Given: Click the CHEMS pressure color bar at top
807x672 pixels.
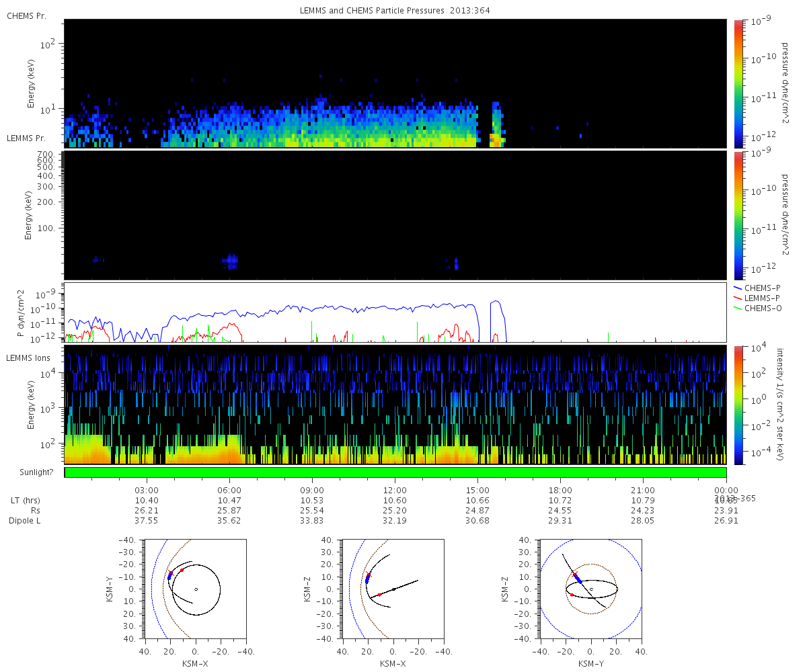Looking at the screenshot, I should [x=738, y=83].
